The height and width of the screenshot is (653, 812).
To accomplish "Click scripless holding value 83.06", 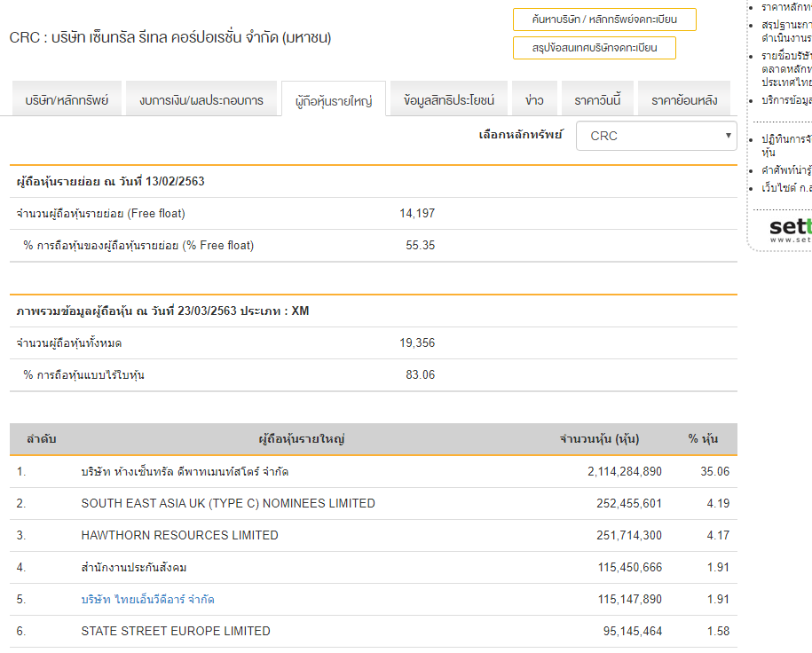I will tap(420, 375).
